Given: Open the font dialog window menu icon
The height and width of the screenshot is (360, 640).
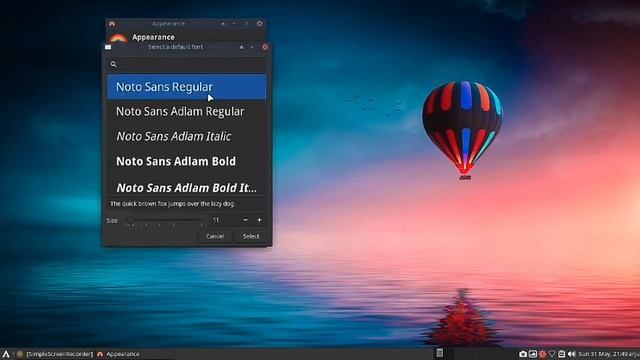Looking at the screenshot, I should coord(108,47).
